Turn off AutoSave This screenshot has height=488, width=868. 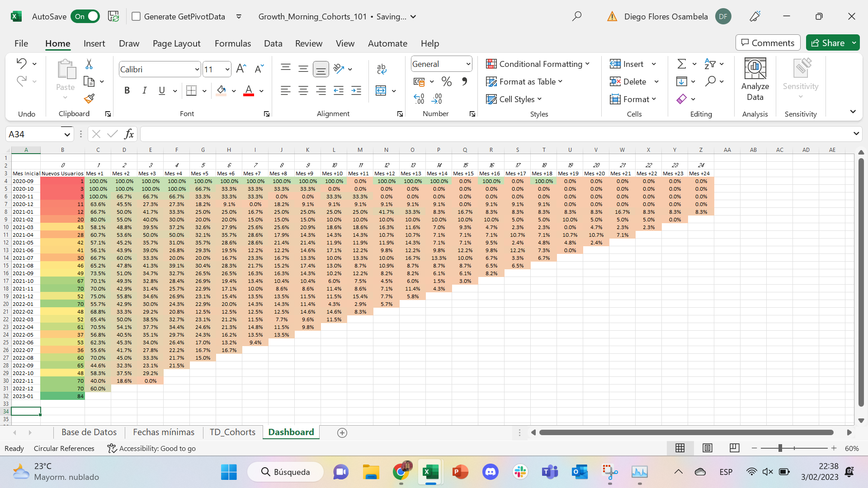pyautogui.click(x=85, y=16)
